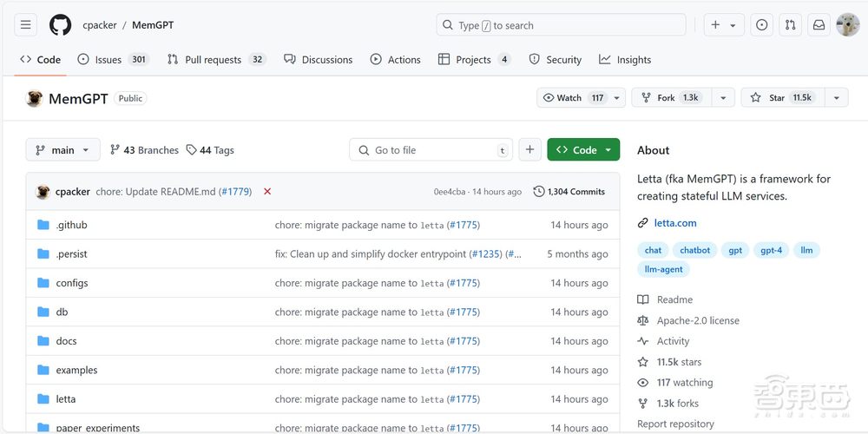Viewport: 868px width, 434px height.
Task: Switch to the Discussions tab
Action: click(318, 60)
